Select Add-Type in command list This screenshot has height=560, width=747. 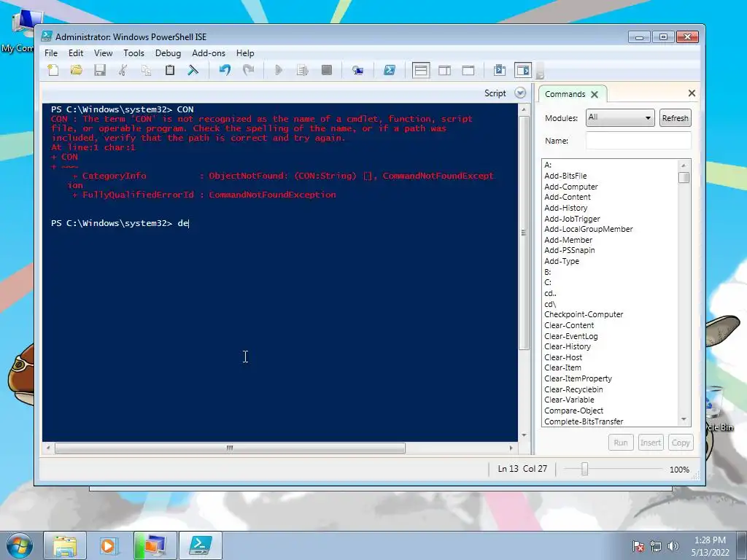pyautogui.click(x=562, y=261)
